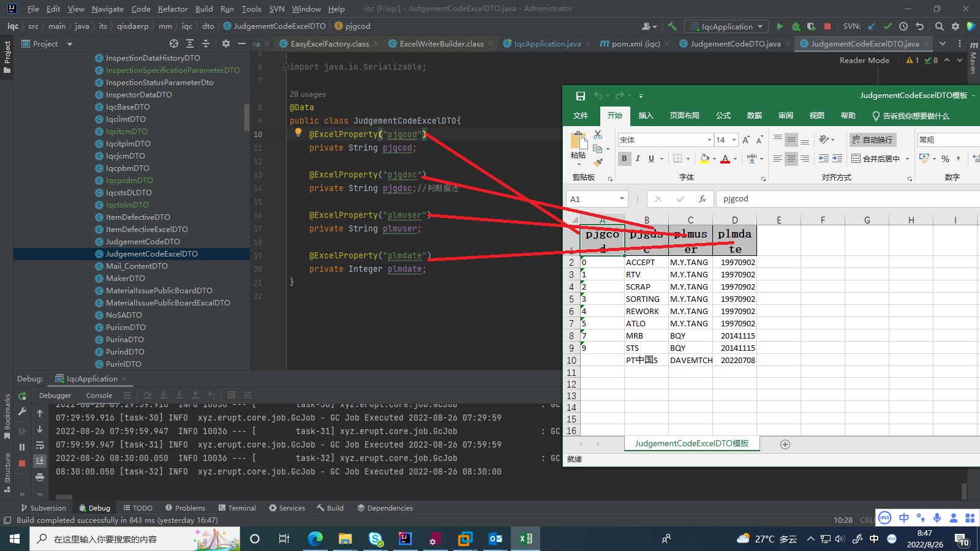Open Search Everywhere magnifier icon
Image resolution: width=980 pixels, height=551 pixels.
pos(939,26)
